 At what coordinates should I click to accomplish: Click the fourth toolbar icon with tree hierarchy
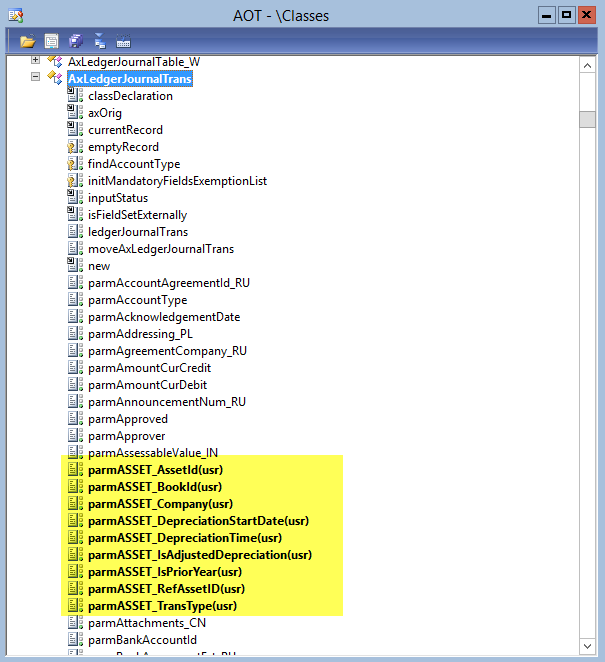click(x=99, y=41)
